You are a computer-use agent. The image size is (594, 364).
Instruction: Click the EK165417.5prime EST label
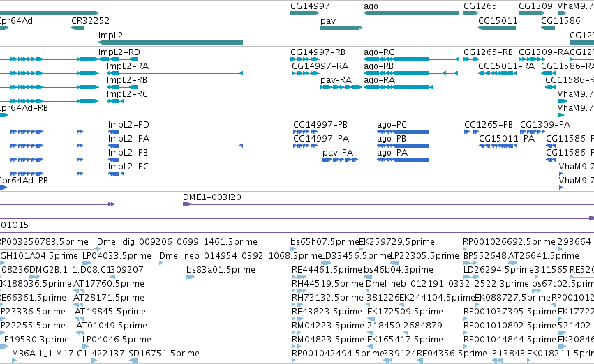tap(406, 340)
